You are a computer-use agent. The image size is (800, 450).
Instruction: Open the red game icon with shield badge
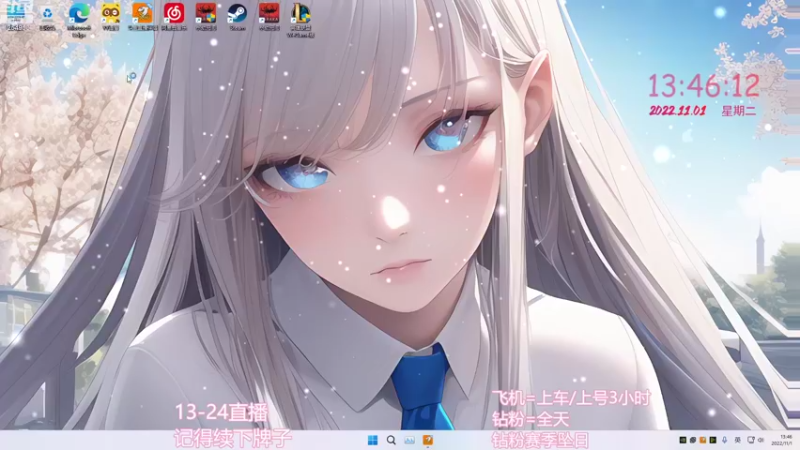(x=206, y=17)
